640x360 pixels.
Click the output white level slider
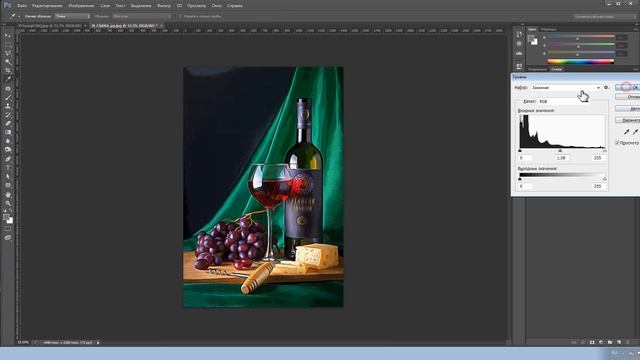click(x=604, y=179)
